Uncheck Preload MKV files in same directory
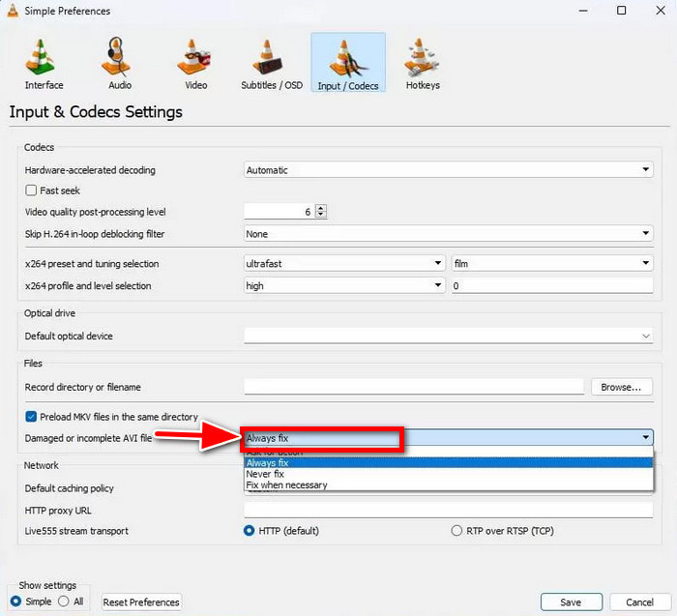This screenshot has height=616, width=677. tap(31, 417)
